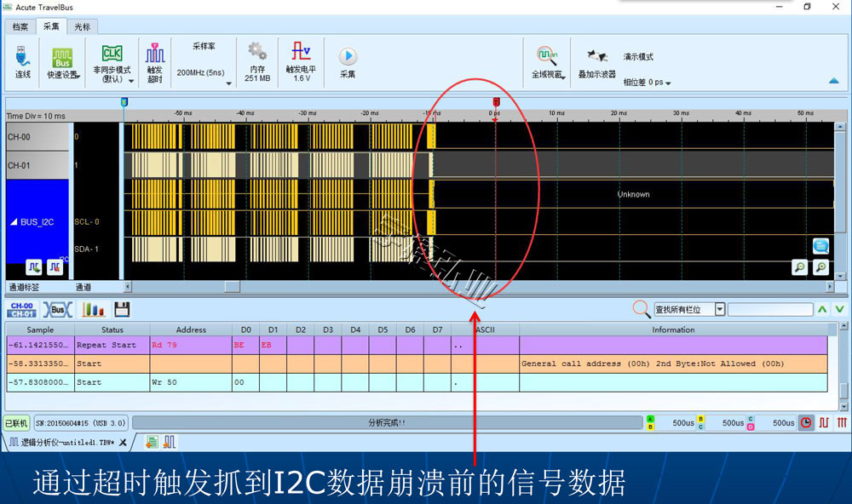This screenshot has height=504, width=852.
Task: Click the blue T cursor marker
Action: click(x=124, y=101)
